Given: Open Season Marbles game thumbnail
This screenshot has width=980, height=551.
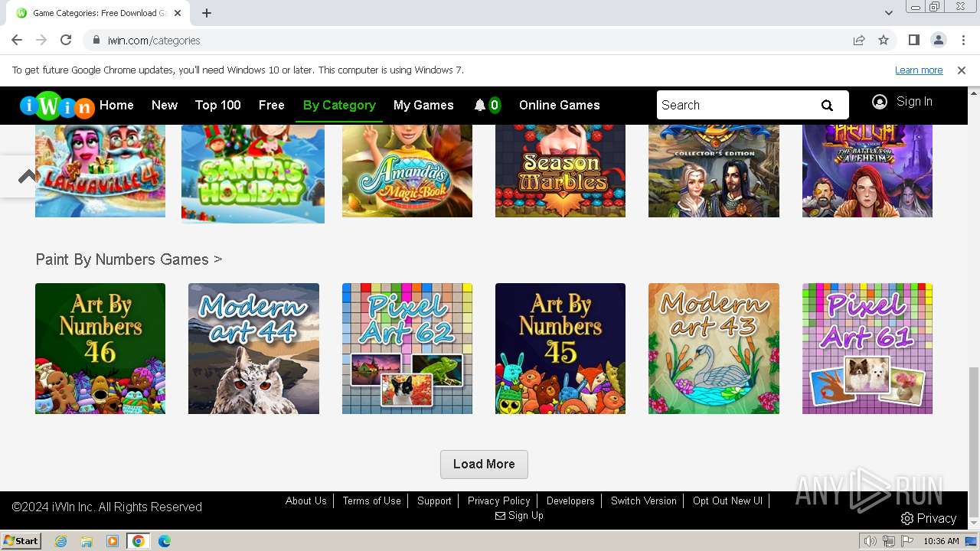Looking at the screenshot, I should point(560,171).
